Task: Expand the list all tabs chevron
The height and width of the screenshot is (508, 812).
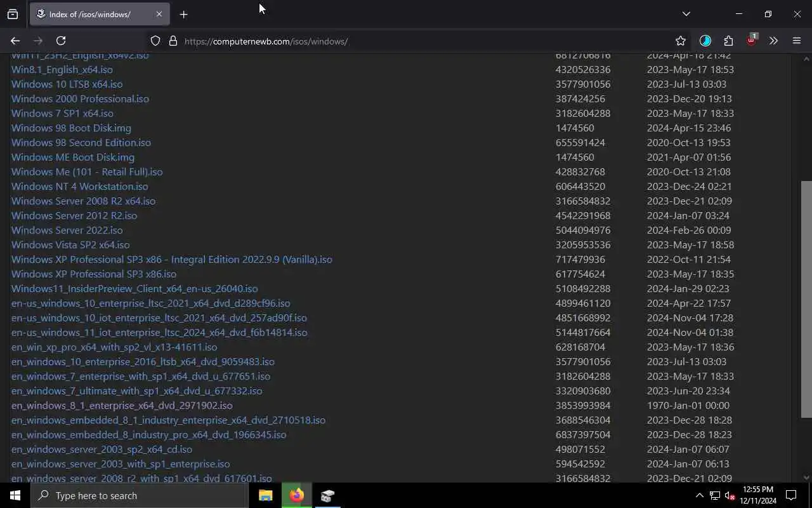Action: coord(686,14)
